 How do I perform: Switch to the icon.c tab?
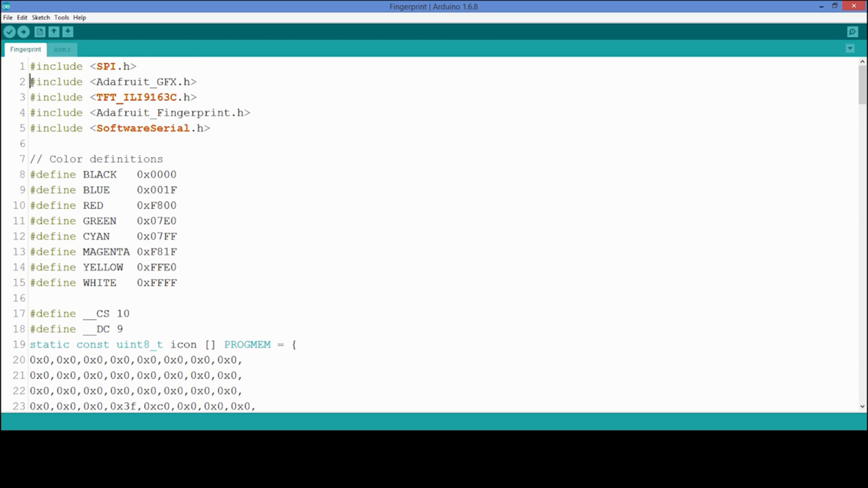coord(62,49)
